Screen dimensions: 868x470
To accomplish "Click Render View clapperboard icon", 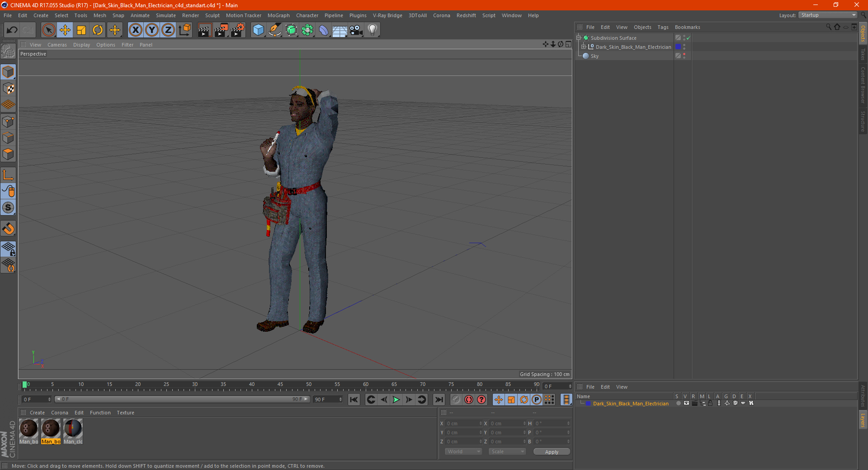I will 204,30.
